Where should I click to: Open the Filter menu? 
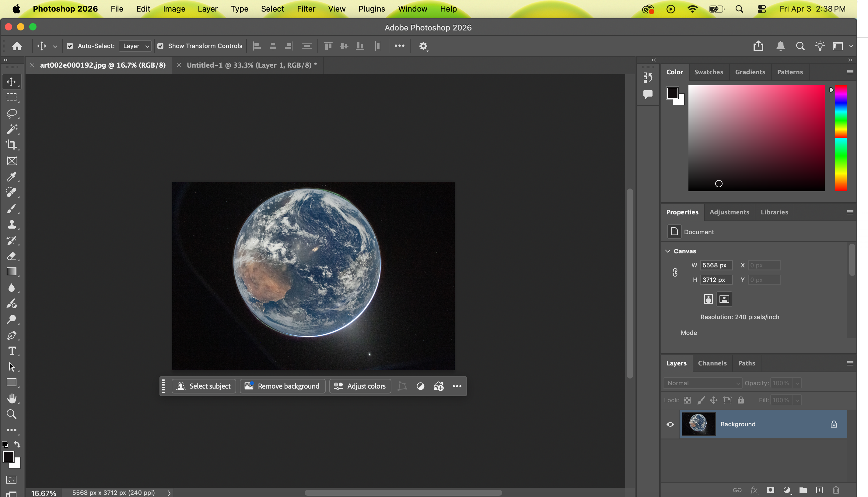coord(306,9)
